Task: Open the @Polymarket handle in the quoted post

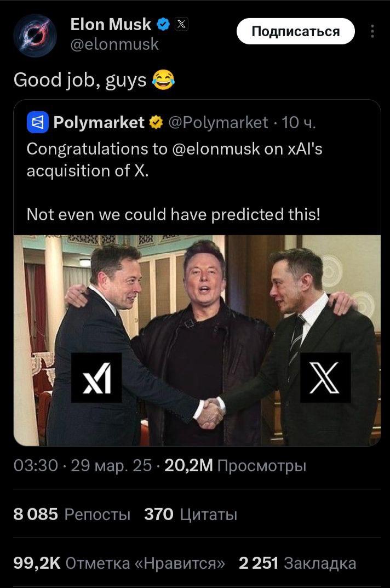Action: [217, 122]
